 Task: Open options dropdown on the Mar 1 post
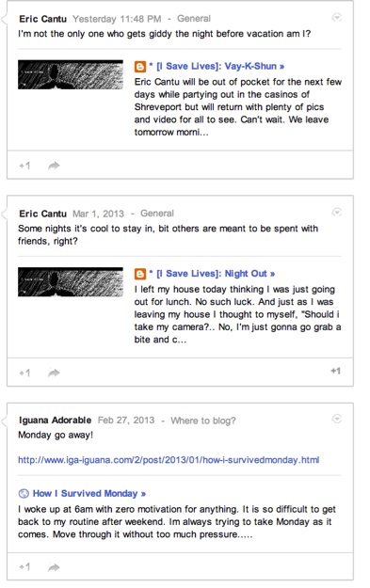pyautogui.click(x=337, y=213)
